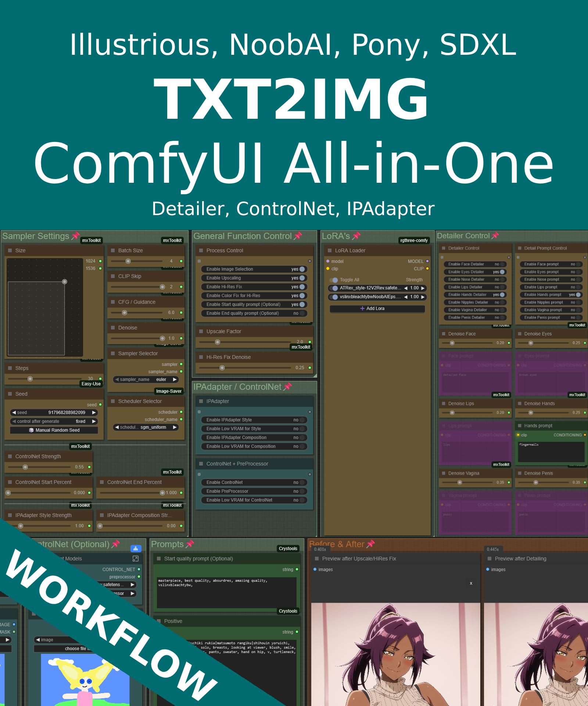Click the resize icon on the ControlNet Models node
588x706 pixels.
tap(135, 559)
